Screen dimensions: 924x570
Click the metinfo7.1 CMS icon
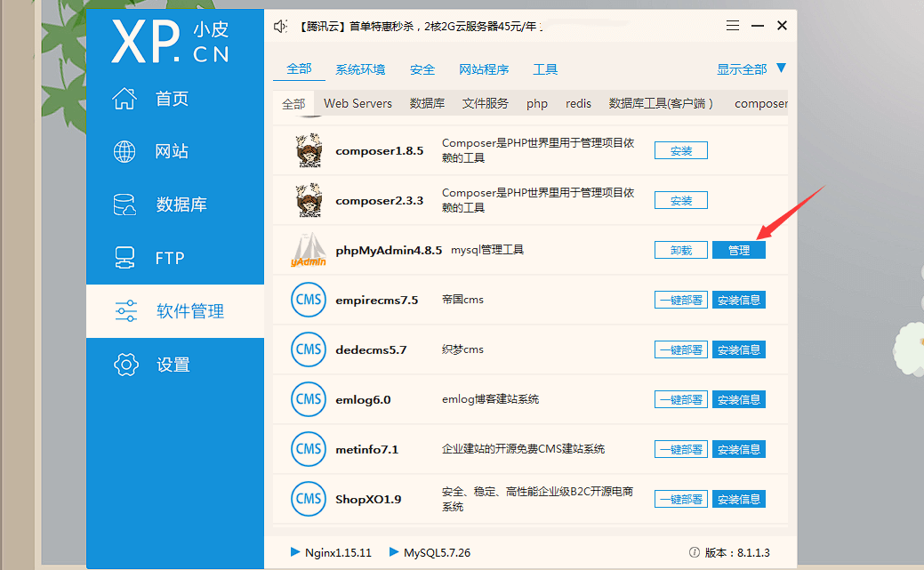coord(309,449)
